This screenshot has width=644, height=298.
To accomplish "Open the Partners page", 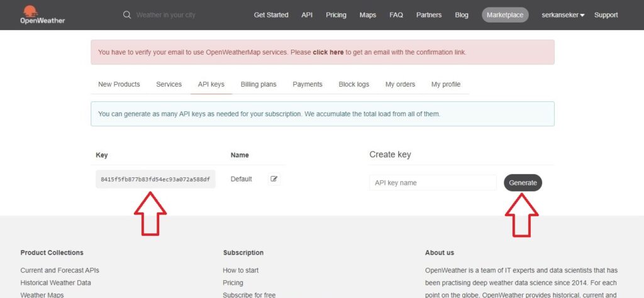I will (x=429, y=15).
